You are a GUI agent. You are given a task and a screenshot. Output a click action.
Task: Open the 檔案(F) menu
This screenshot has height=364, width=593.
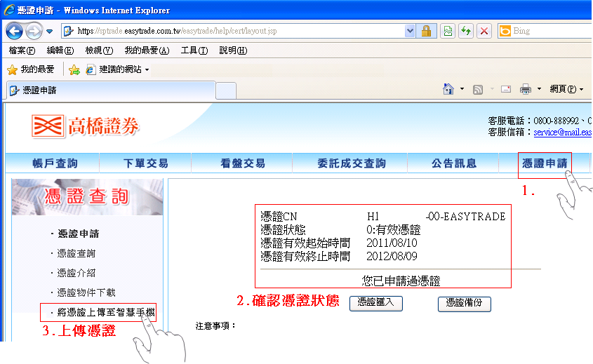pos(22,50)
